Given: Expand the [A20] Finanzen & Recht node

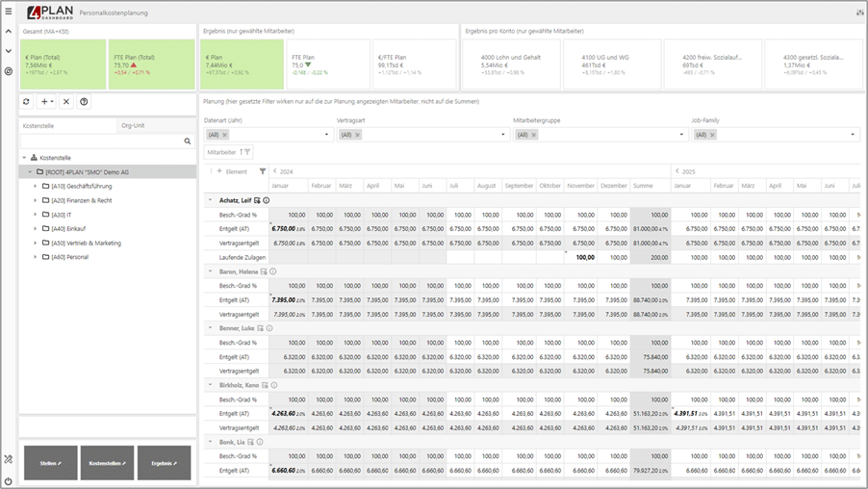Looking at the screenshot, I should (x=35, y=200).
